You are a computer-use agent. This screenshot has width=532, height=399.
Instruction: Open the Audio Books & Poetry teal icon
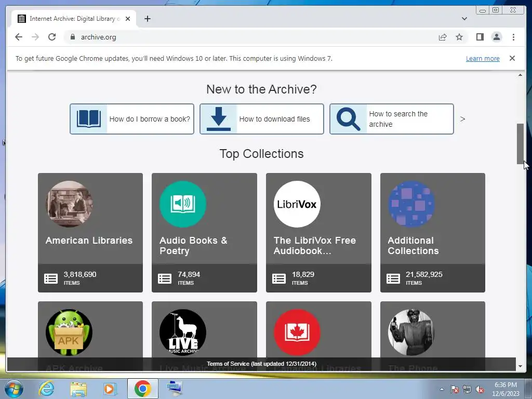[x=183, y=204]
